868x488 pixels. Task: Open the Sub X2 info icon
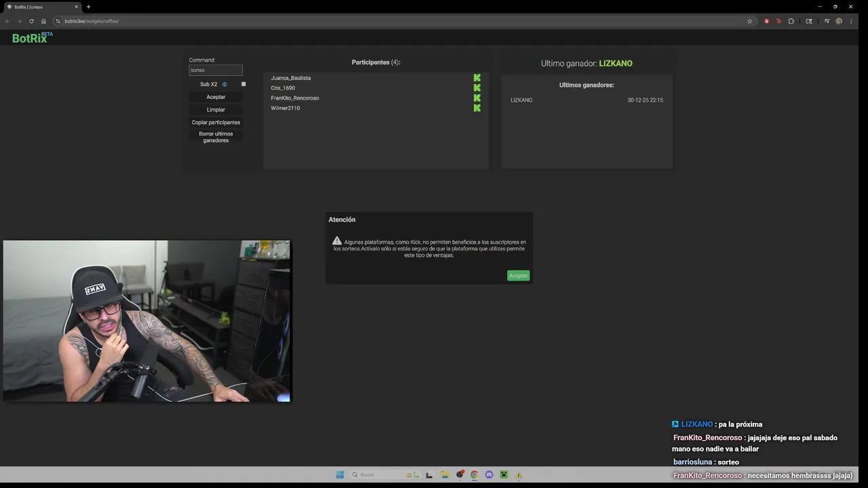[224, 84]
